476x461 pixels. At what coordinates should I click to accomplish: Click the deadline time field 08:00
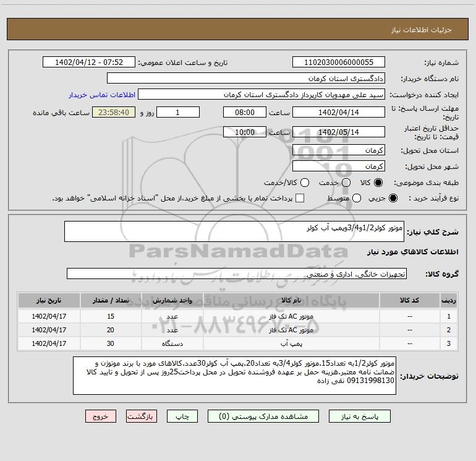point(245,112)
